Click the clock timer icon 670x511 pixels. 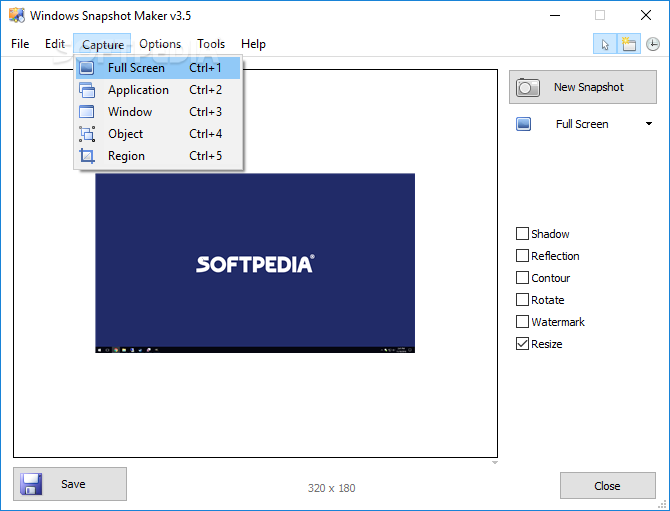click(652, 44)
